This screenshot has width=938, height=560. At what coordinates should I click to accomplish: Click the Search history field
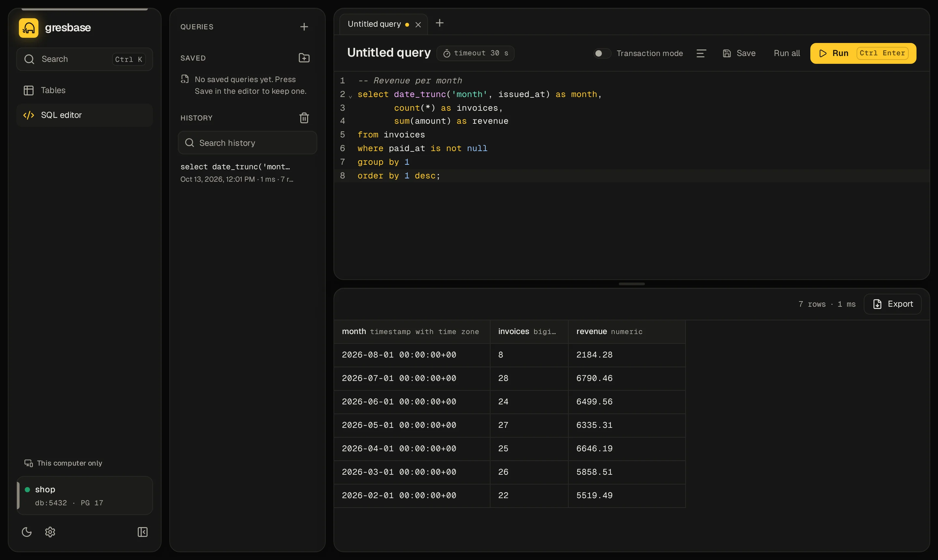coord(248,143)
